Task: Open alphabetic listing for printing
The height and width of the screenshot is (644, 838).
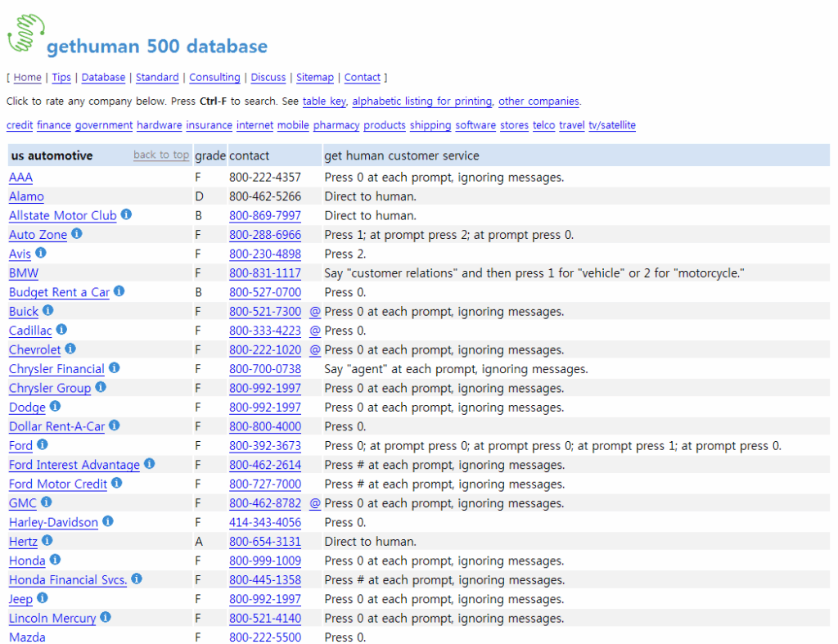Action: 422,101
